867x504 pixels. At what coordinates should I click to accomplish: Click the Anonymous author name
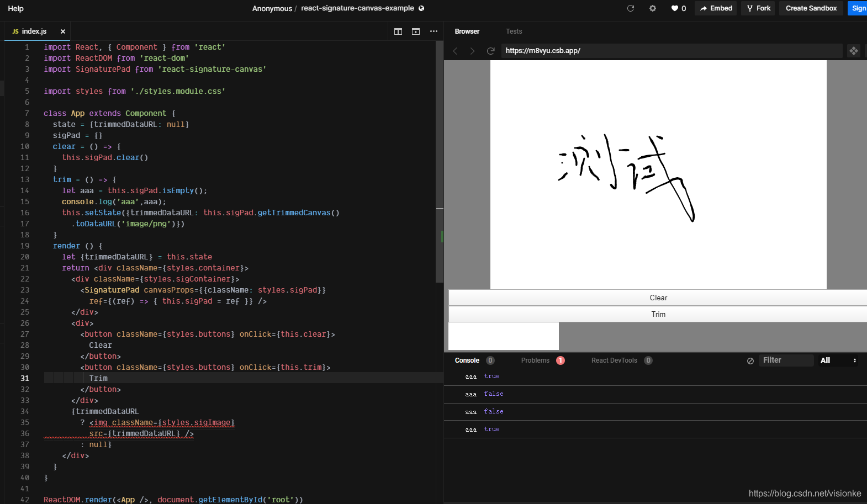(x=272, y=8)
